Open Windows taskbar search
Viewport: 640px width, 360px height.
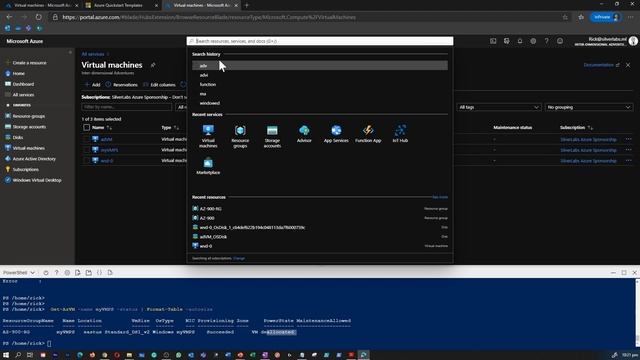[x=18, y=355]
